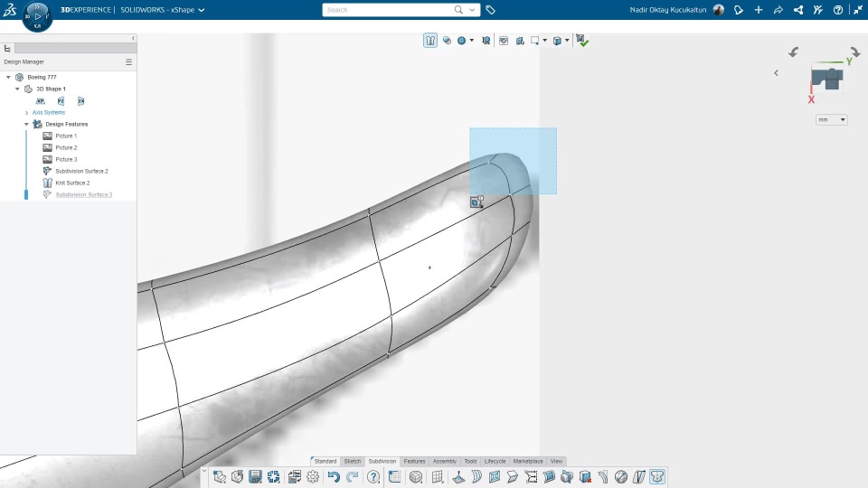
Task: Click the redo arrow in action bar
Action: 352,476
